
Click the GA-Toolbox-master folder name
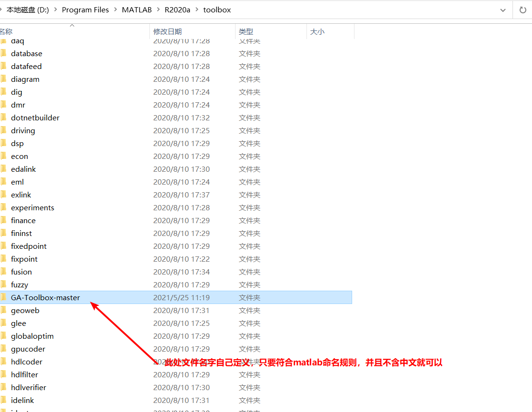[x=45, y=298]
